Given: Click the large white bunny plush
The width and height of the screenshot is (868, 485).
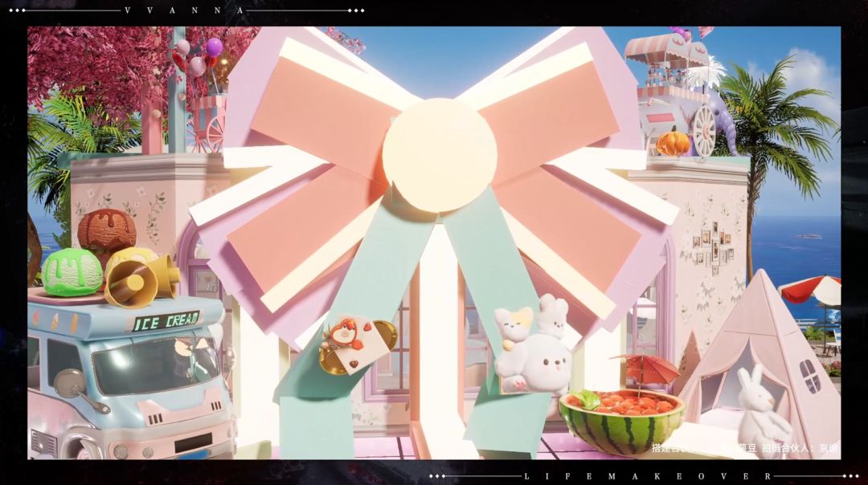Looking at the screenshot, I should point(534,363).
